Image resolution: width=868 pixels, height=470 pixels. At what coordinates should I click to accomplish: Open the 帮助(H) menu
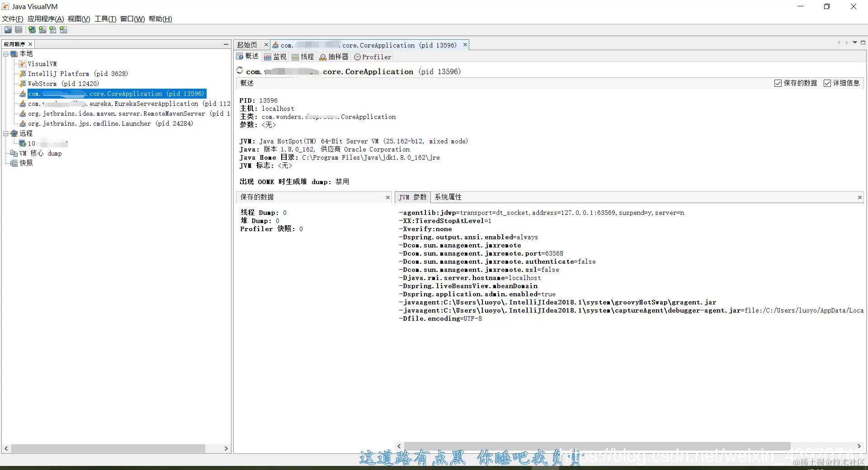(160, 19)
